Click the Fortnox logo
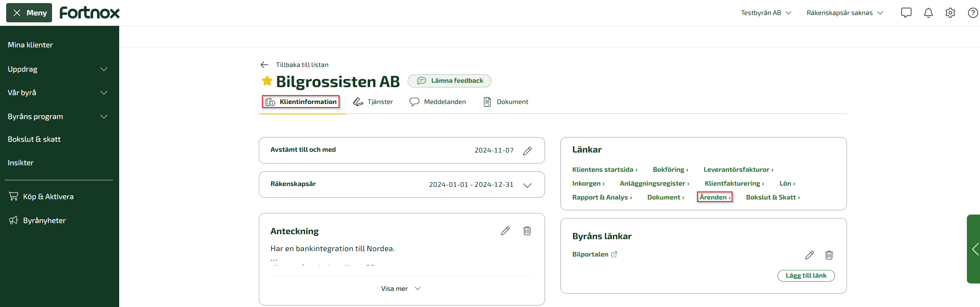The image size is (980, 307). pos(89,13)
